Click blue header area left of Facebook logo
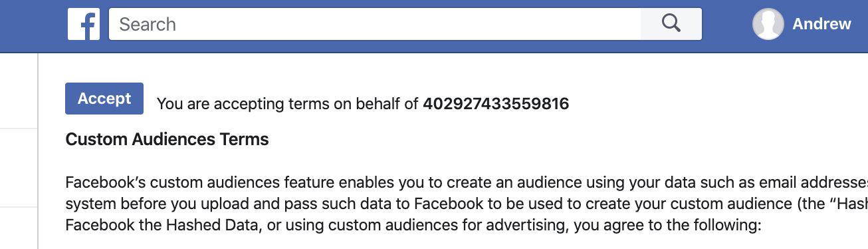The height and width of the screenshot is (249, 868). (33, 25)
